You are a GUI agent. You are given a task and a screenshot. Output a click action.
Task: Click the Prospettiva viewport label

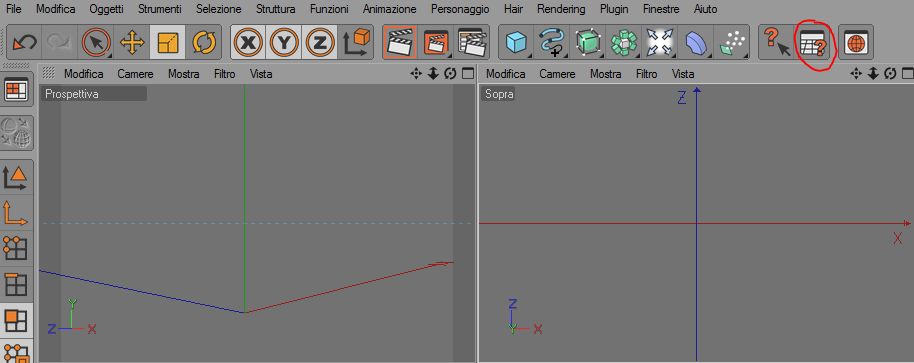pyautogui.click(x=93, y=94)
